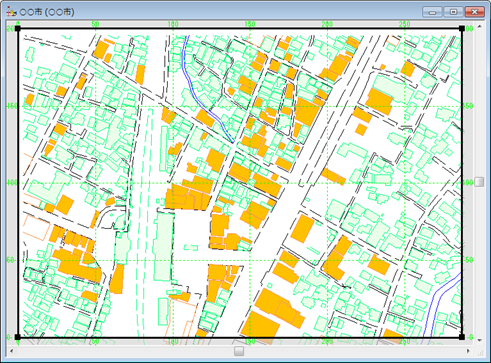Screen dimensions: 491x363
Task: Select the top-left black frame handle
Action: pos(18,29)
